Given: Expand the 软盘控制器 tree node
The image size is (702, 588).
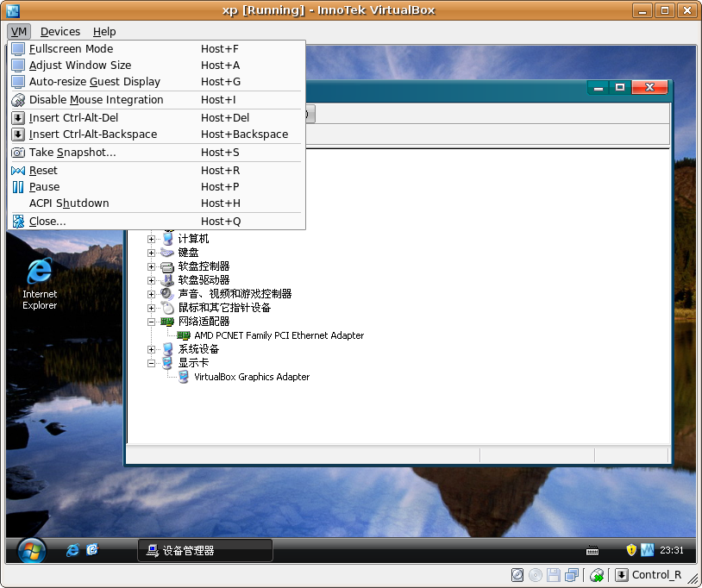Looking at the screenshot, I should point(151,266).
